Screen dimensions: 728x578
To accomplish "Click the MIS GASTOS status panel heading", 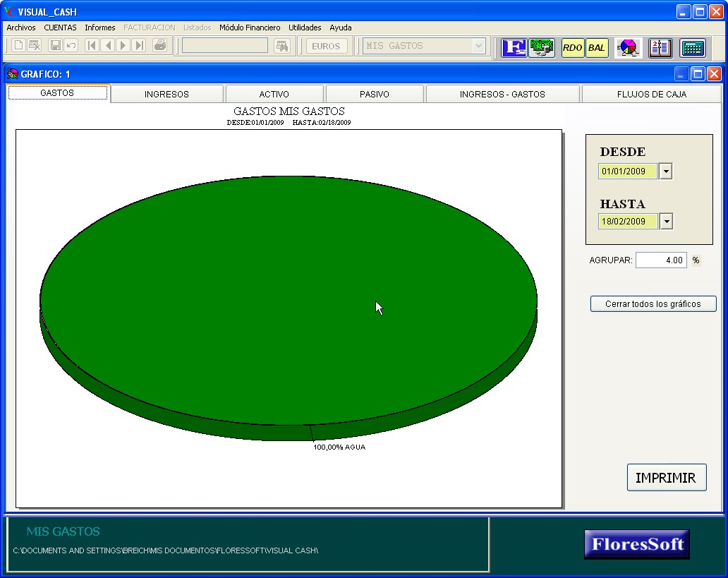I will click(63, 531).
